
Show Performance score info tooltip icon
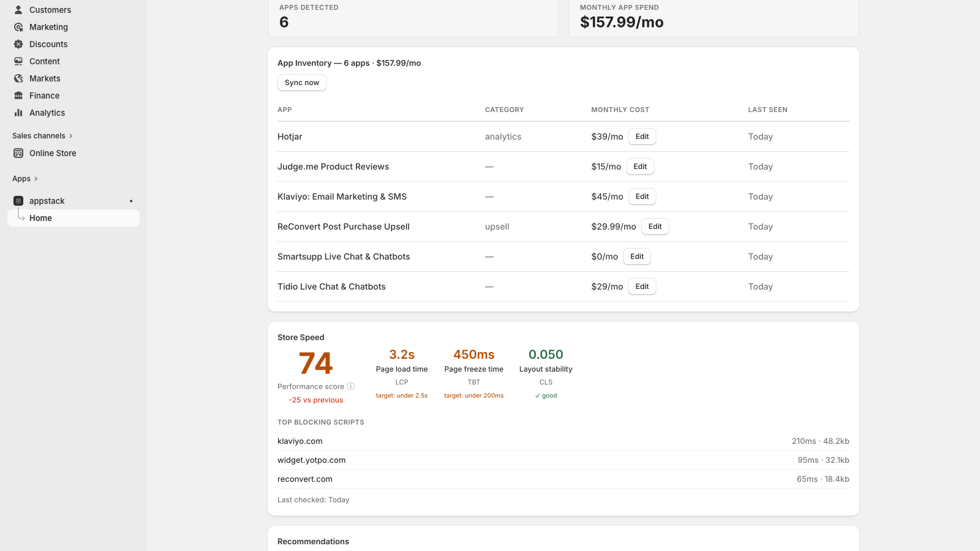pyautogui.click(x=351, y=386)
